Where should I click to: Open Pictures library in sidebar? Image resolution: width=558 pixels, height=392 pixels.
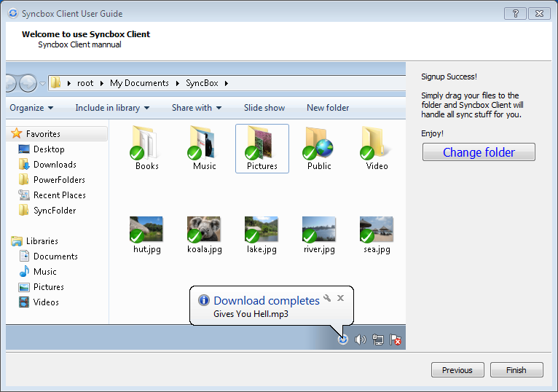42,287
